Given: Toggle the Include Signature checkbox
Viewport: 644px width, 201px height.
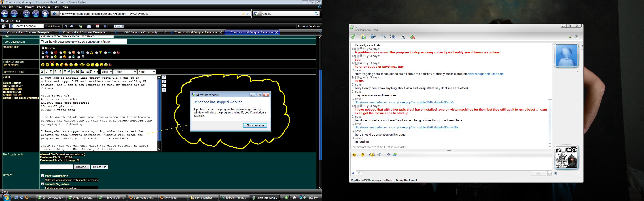Looking at the screenshot, I should pyautogui.click(x=42, y=184).
